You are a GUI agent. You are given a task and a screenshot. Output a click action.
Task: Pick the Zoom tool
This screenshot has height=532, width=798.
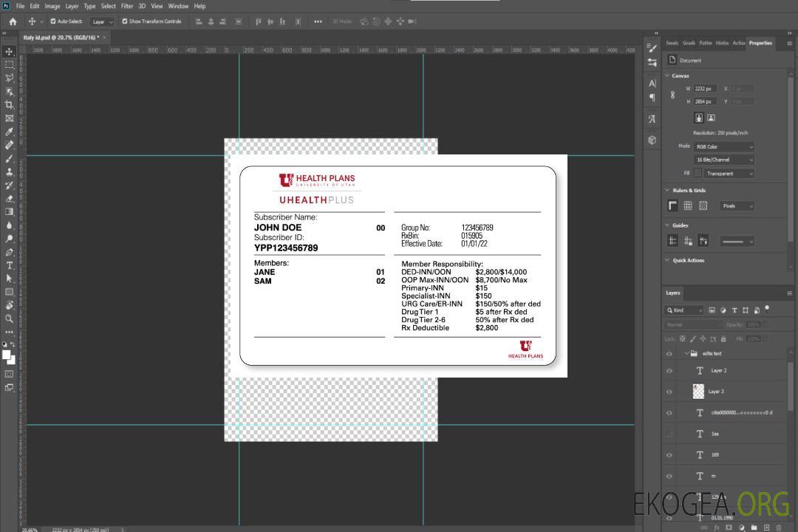pyautogui.click(x=10, y=318)
